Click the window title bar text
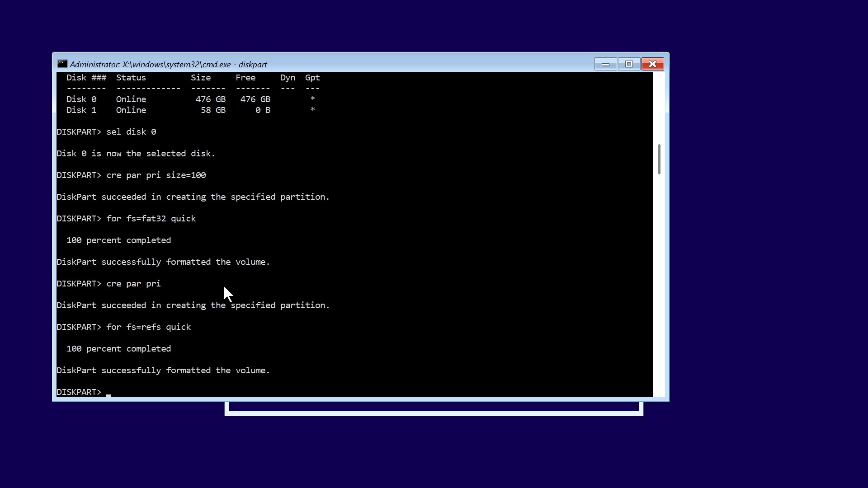Screen dimensions: 868x488 click(x=168, y=65)
